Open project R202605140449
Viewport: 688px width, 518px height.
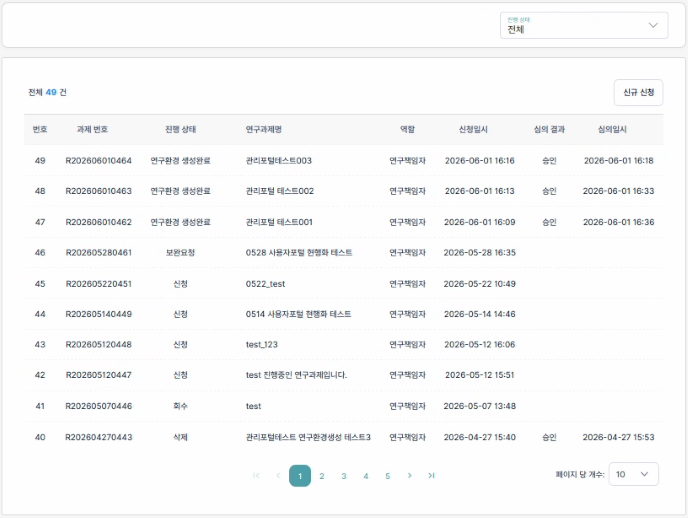click(99, 314)
